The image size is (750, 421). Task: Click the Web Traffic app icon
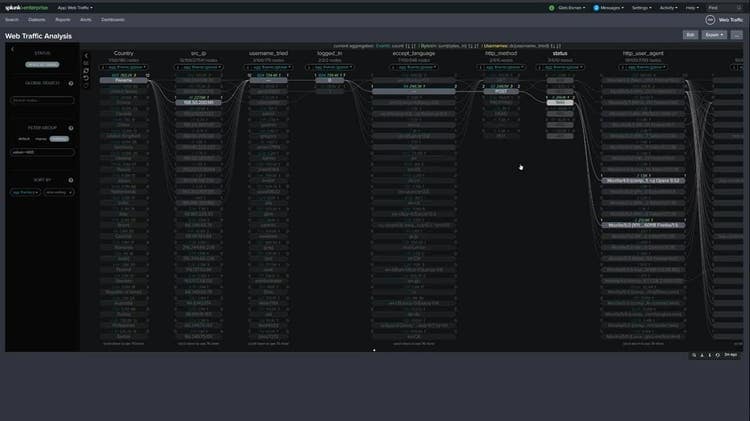point(711,19)
